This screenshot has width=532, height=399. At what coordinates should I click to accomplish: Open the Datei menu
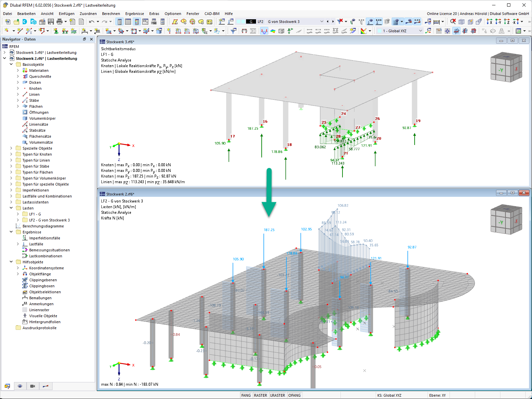point(7,14)
